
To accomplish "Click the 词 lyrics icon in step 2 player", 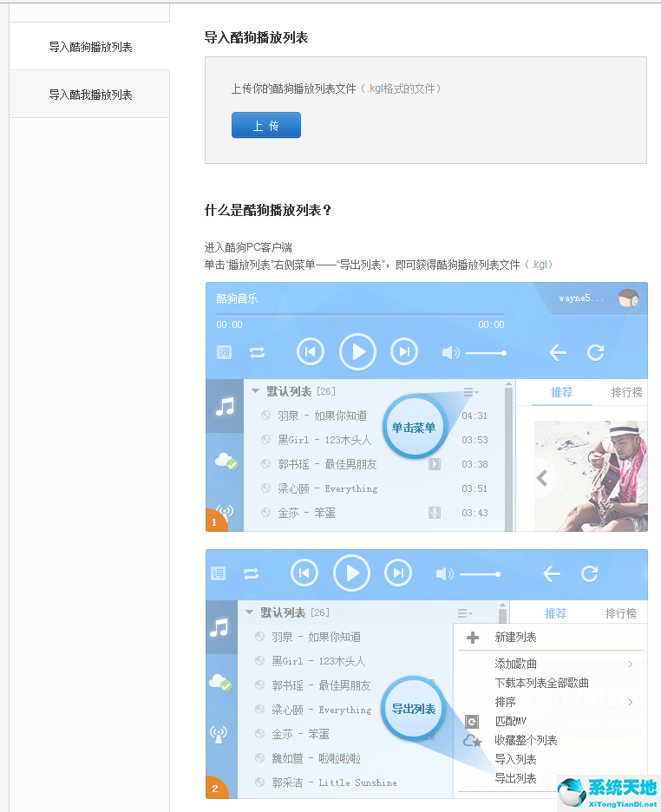I will coord(219,573).
